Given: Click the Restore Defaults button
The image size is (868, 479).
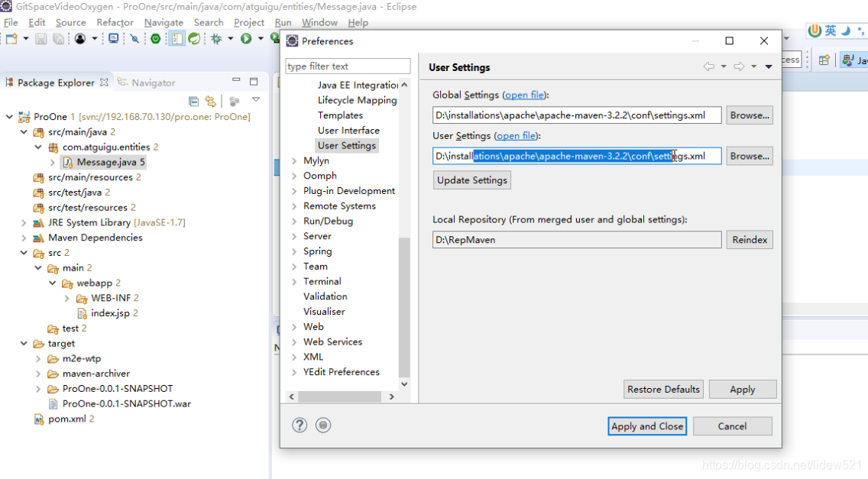Looking at the screenshot, I should pos(663,390).
